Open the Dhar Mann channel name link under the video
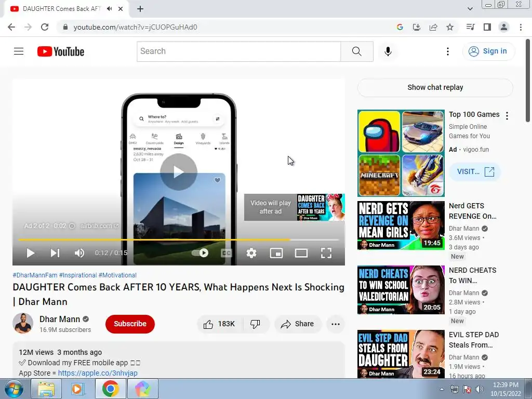This screenshot has height=399, width=532. (60, 320)
